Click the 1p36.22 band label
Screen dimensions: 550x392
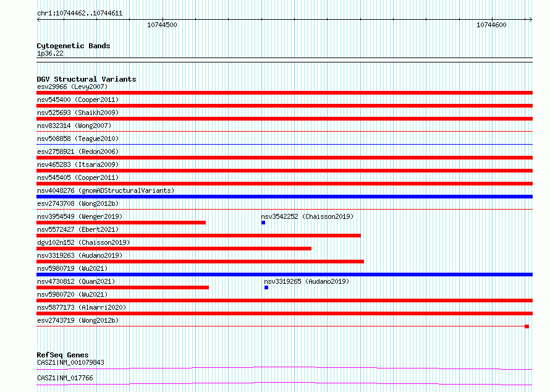click(50, 53)
